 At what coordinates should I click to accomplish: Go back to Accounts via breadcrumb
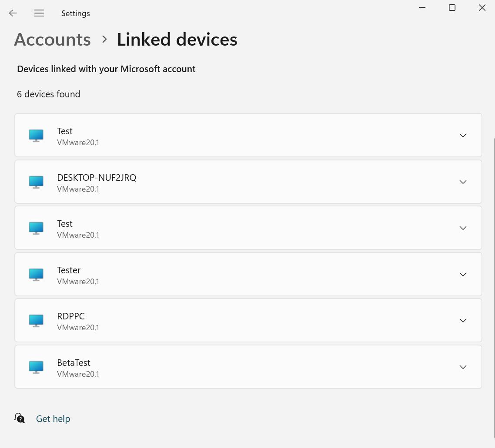pos(52,39)
